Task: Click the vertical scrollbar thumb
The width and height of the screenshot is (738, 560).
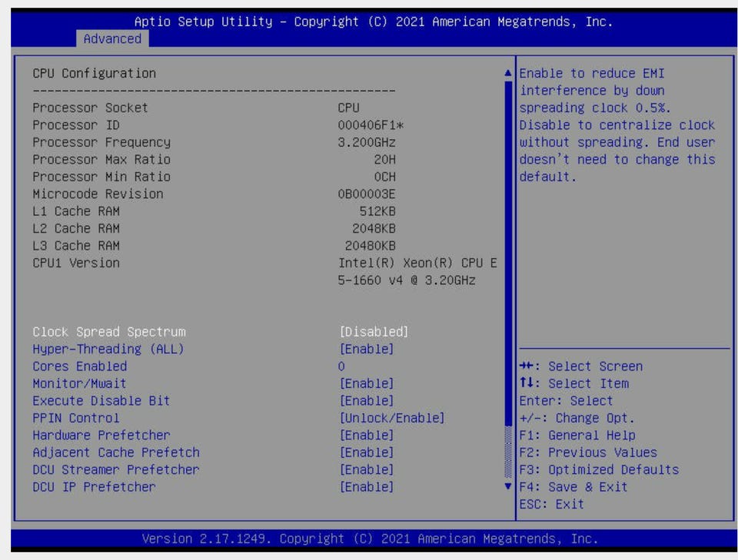Action: click(508, 253)
